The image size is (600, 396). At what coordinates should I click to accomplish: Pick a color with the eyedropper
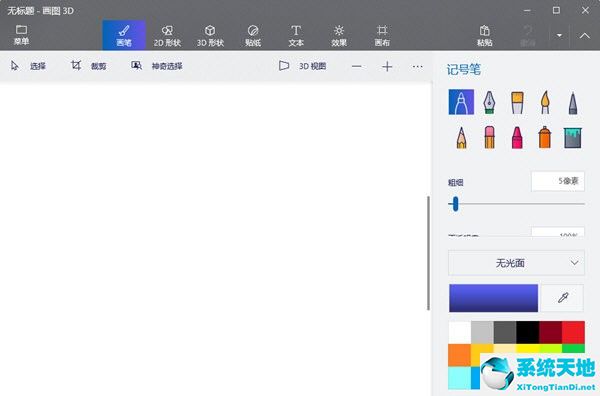(x=562, y=298)
